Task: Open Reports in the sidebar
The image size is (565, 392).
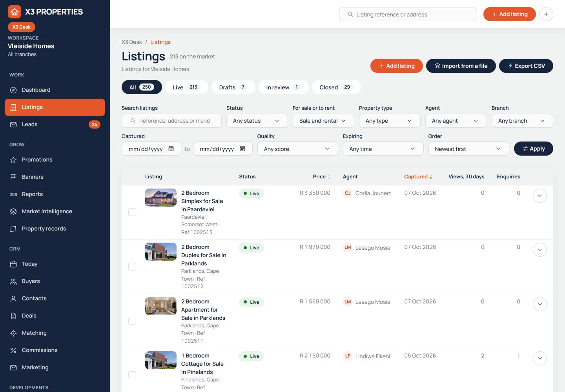Action: click(x=55, y=194)
